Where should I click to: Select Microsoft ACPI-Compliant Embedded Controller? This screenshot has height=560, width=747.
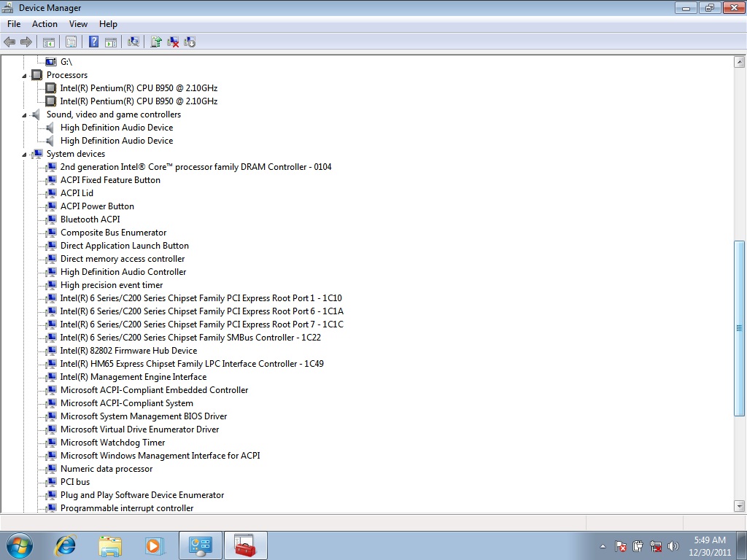coord(155,390)
